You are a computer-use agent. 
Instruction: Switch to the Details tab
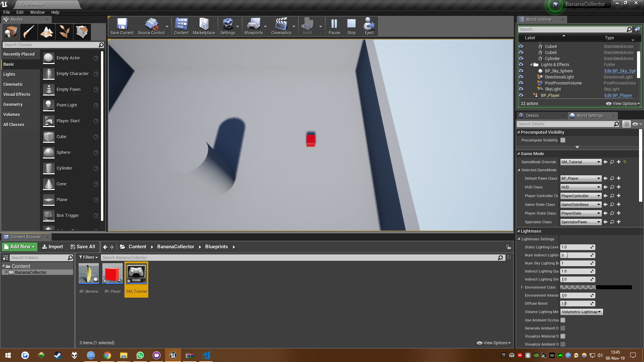532,115
